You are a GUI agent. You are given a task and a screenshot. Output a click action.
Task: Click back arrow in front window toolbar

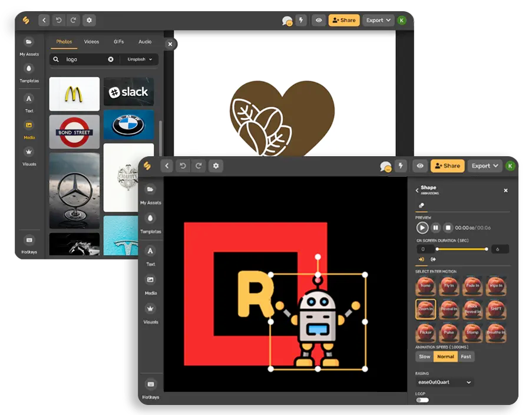pos(167,166)
